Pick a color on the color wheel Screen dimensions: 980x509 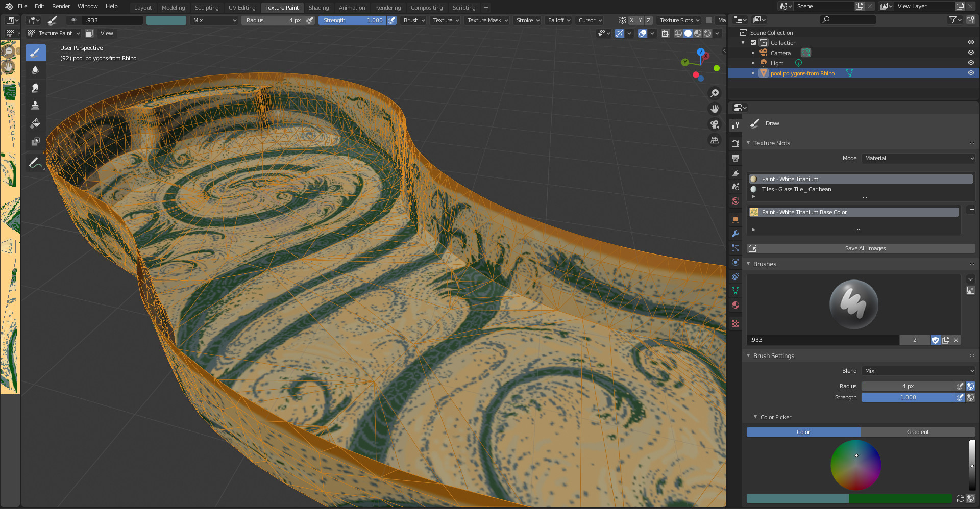click(x=855, y=465)
